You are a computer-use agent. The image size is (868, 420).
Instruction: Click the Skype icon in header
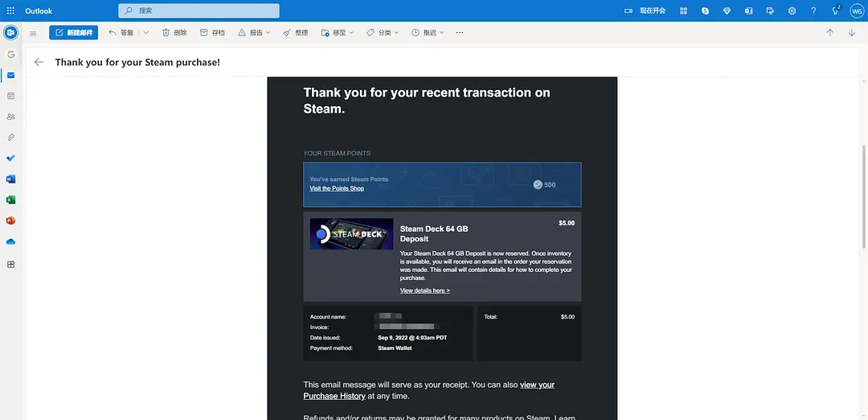pos(705,10)
